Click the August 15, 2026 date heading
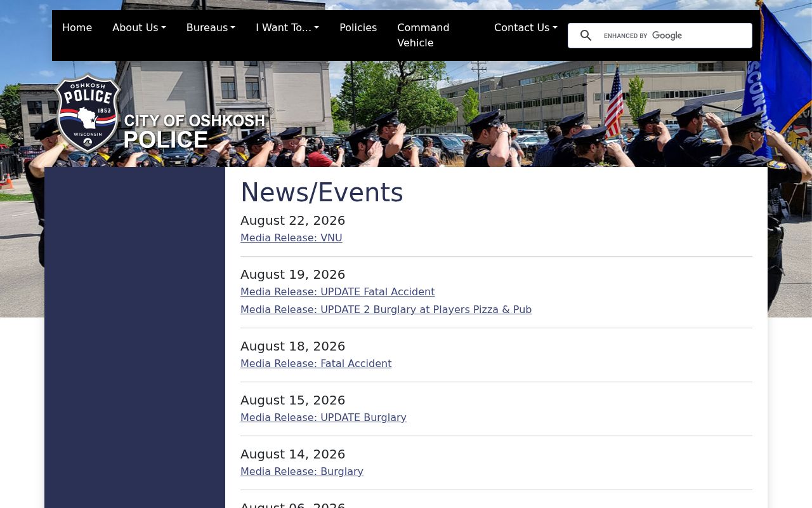The width and height of the screenshot is (812, 508). (x=293, y=400)
